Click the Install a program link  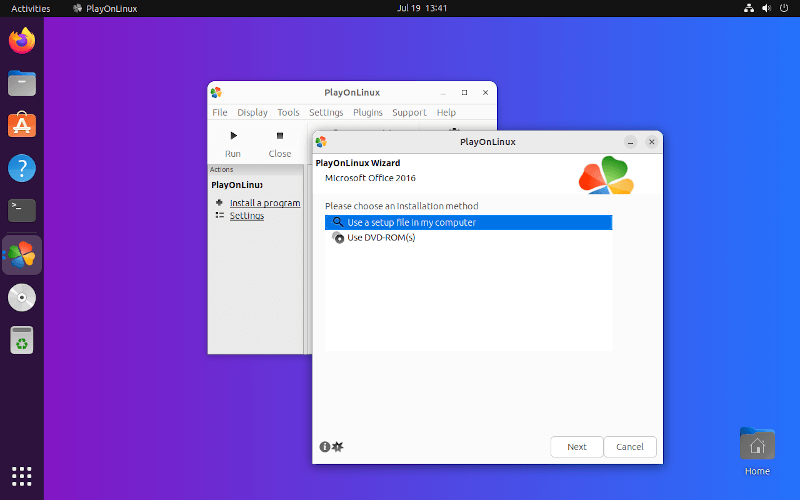coord(265,203)
